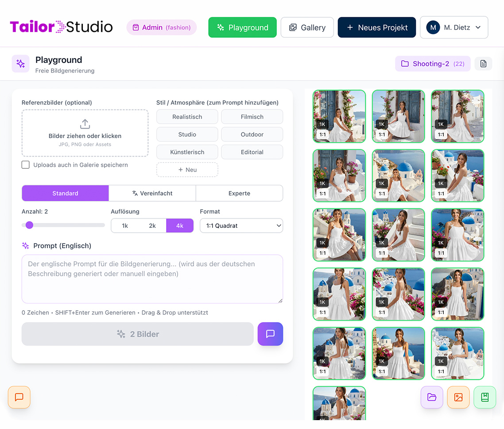The height and width of the screenshot is (429, 504).
Task: Expand the M. Dietz user menu
Action: [454, 27]
